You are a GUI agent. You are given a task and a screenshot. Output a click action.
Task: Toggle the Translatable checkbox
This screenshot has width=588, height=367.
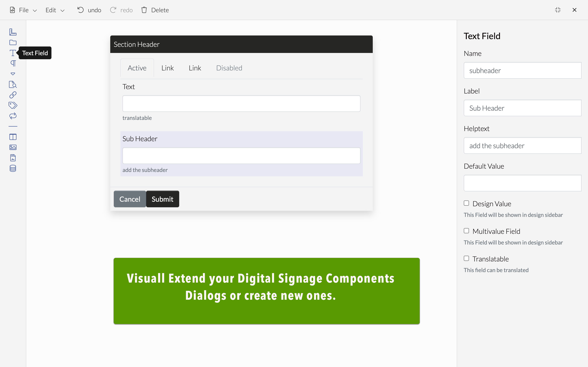click(466, 258)
